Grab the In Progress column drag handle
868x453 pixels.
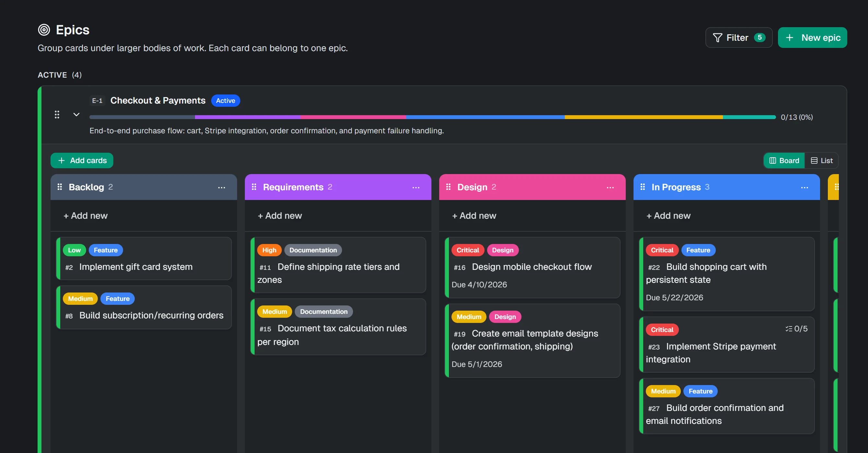tap(643, 187)
